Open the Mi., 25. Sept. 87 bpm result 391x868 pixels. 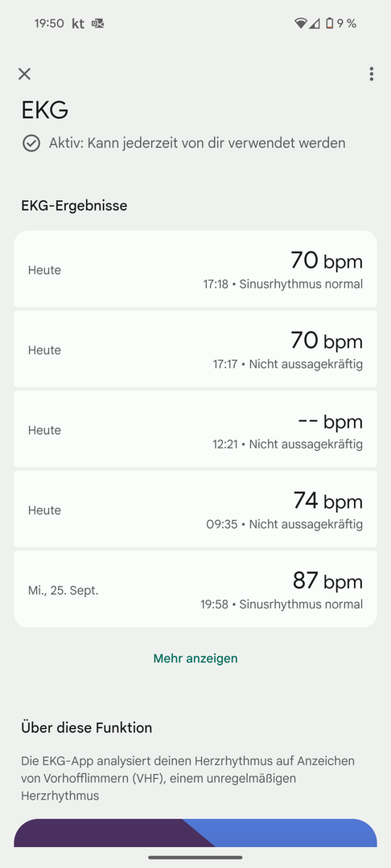point(195,589)
